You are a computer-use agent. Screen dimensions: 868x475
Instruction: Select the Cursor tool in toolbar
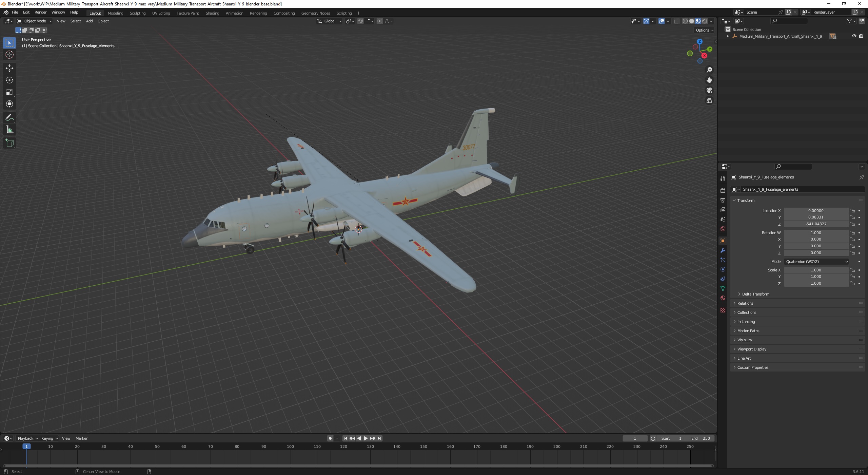click(x=9, y=55)
